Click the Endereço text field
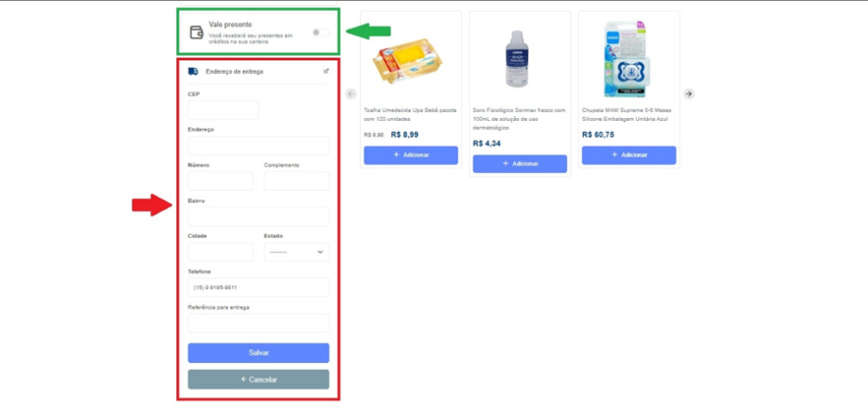 pos(259,146)
